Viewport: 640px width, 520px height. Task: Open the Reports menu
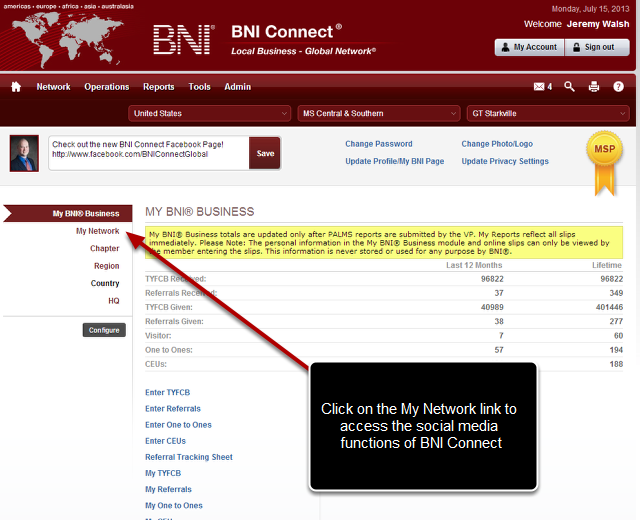[158, 87]
